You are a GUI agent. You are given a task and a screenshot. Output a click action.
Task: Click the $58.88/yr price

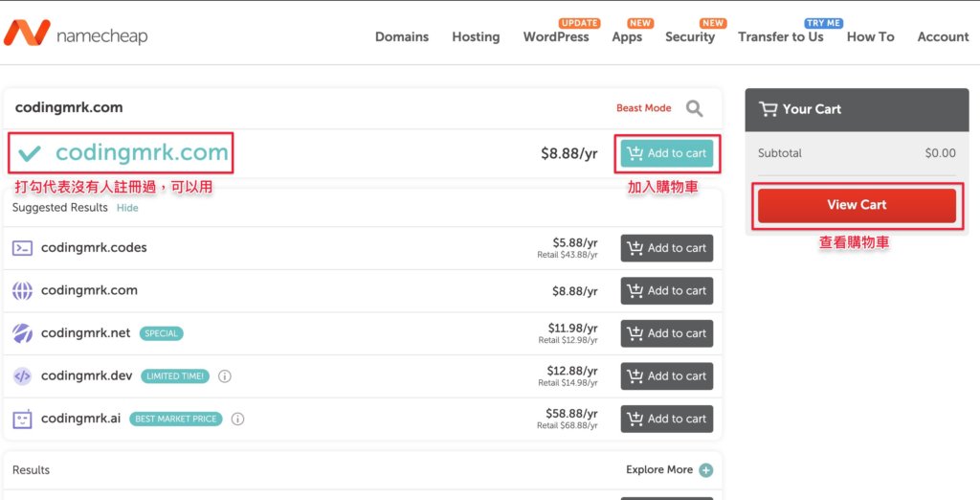click(572, 414)
